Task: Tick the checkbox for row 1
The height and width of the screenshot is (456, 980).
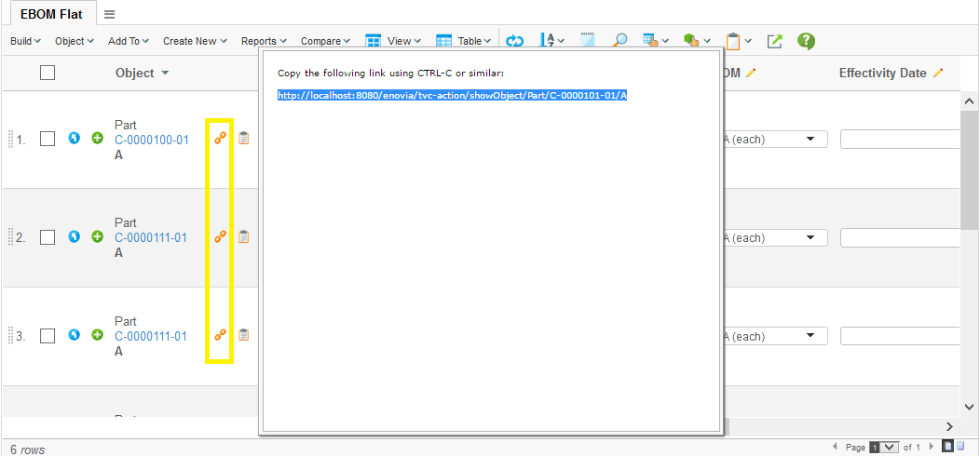Action: [48, 139]
